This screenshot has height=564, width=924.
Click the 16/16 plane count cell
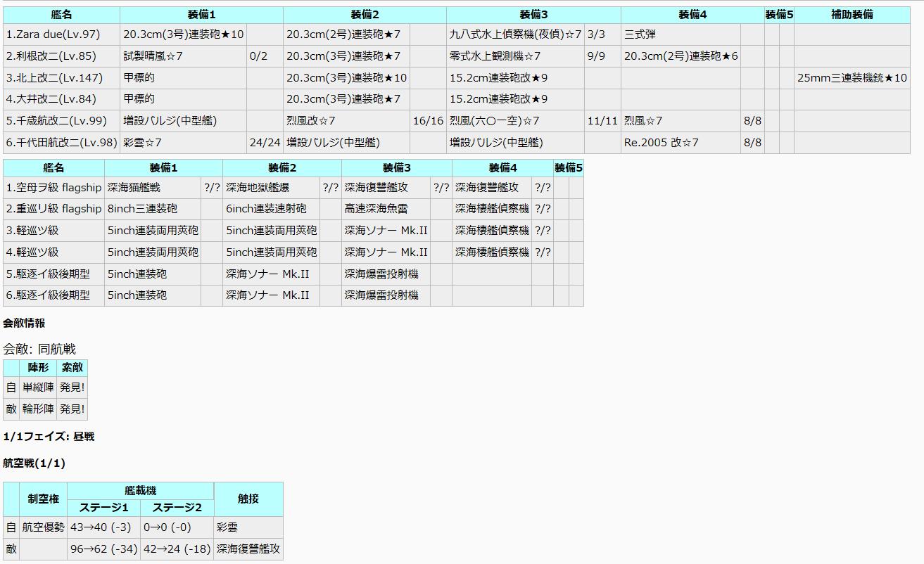[x=428, y=121]
